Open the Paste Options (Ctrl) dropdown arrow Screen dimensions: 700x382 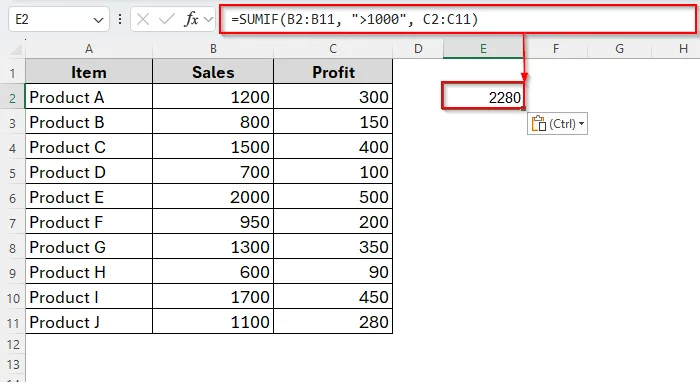[581, 124]
